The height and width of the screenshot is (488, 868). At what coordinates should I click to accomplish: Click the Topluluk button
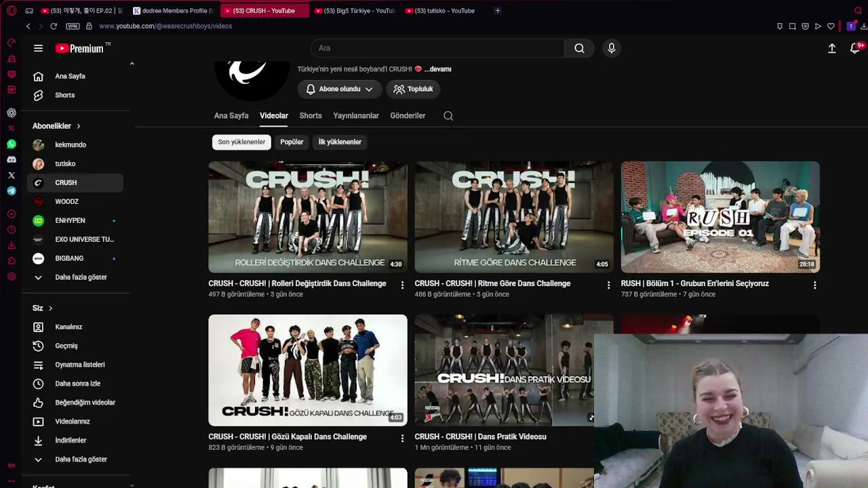tap(413, 89)
